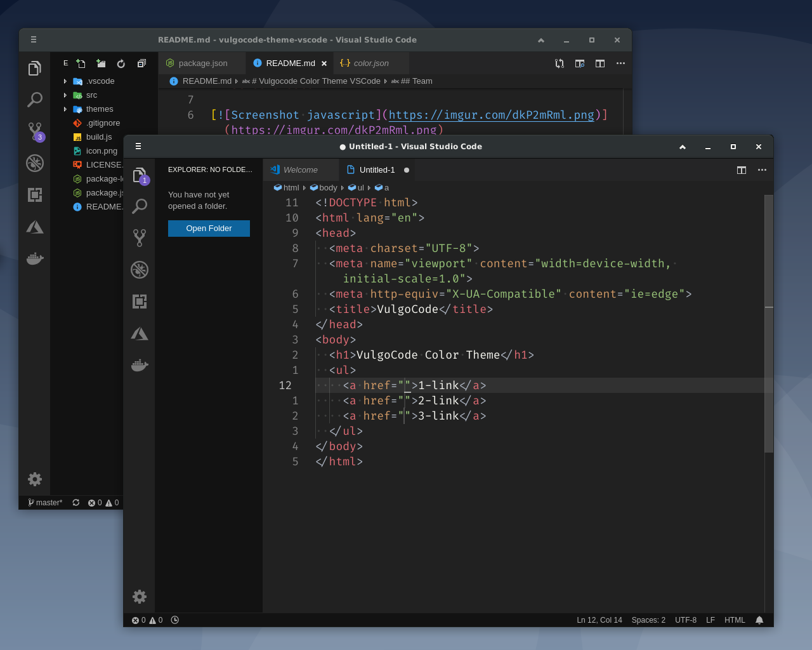Viewport: 812px width, 650px height.
Task: Switch to the color.json tab
Action: [371, 63]
